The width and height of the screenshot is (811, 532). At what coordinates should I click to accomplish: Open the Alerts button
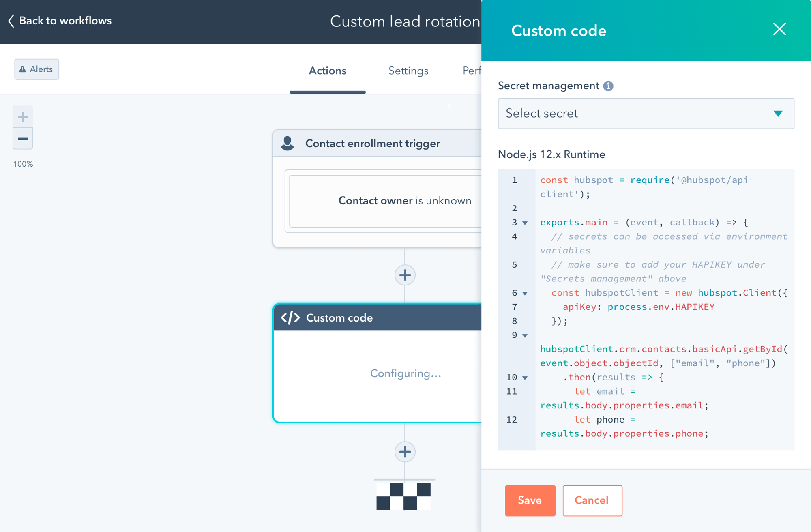pos(36,69)
